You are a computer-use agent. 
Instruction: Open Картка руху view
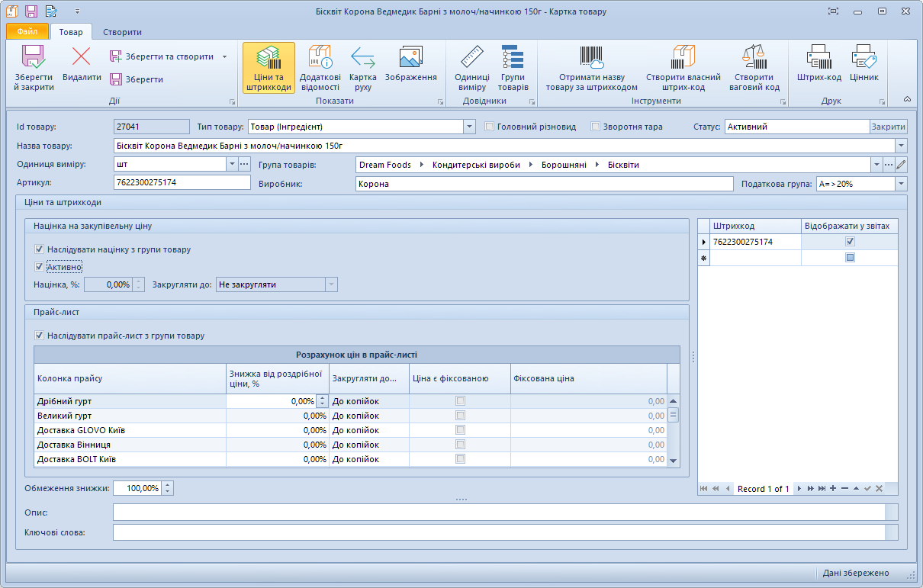pos(362,67)
